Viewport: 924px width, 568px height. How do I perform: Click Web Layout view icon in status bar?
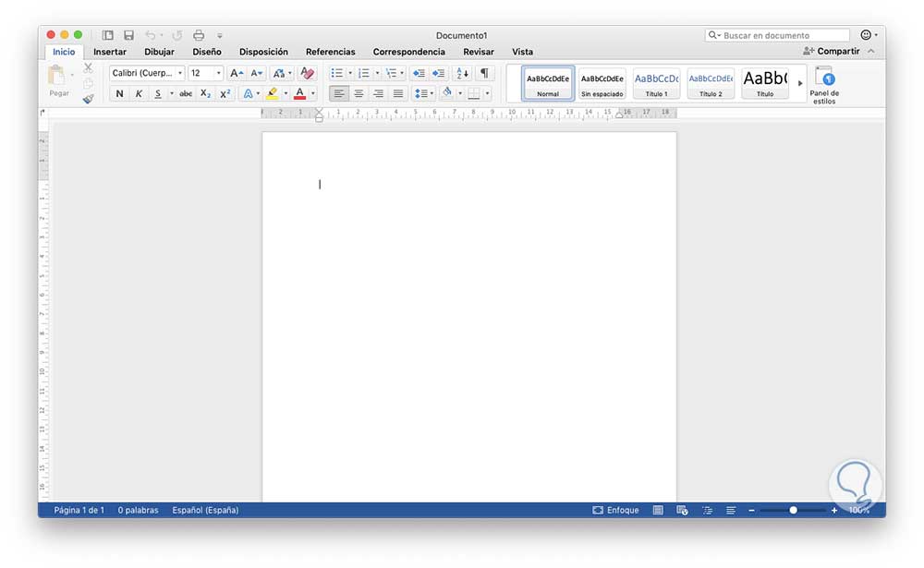(x=682, y=510)
